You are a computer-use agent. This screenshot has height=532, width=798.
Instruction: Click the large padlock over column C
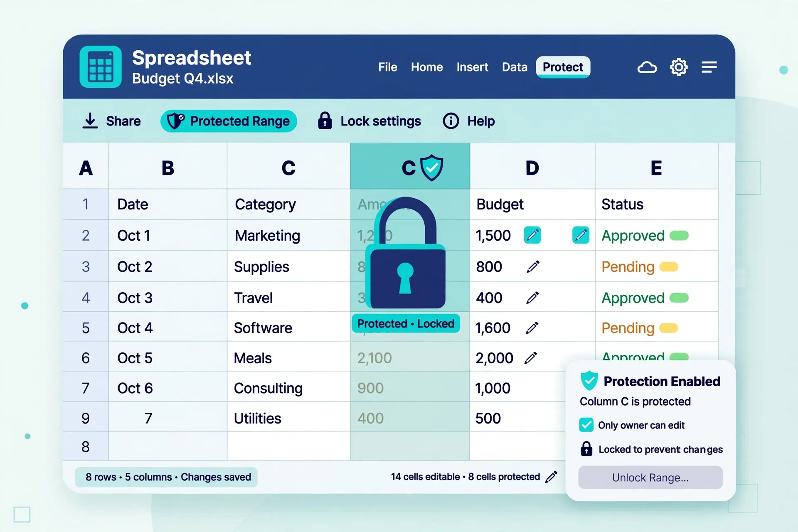tap(406, 253)
